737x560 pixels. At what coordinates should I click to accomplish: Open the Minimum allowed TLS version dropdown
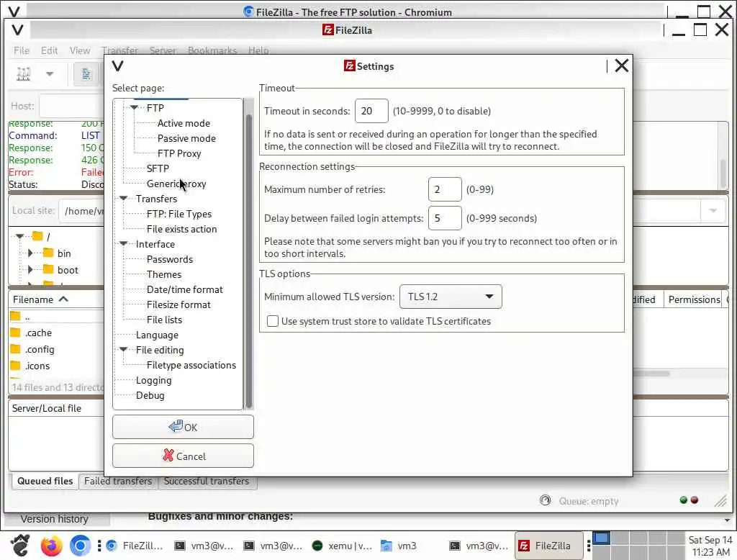(x=451, y=297)
